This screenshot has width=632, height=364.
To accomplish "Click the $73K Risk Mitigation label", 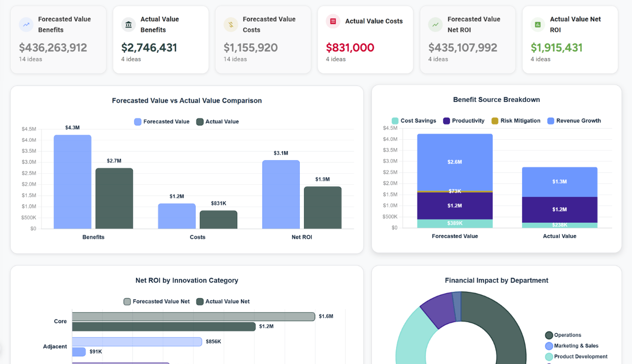I will point(455,191).
